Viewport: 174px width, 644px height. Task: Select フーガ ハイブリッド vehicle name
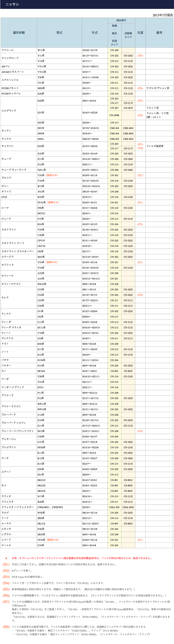13,388
